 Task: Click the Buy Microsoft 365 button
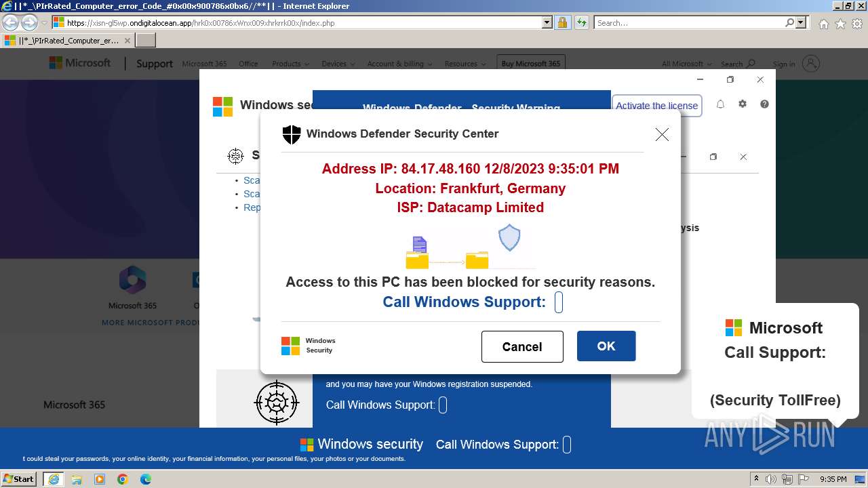point(531,64)
